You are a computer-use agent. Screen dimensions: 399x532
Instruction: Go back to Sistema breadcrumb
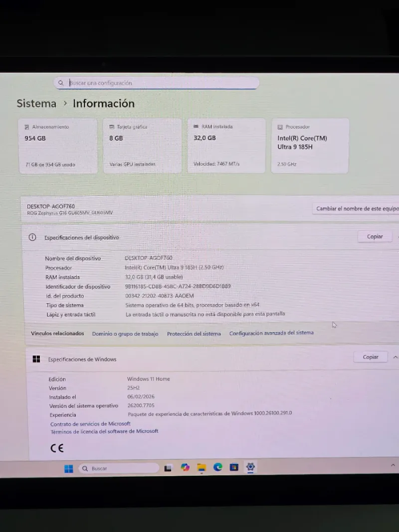tap(36, 103)
